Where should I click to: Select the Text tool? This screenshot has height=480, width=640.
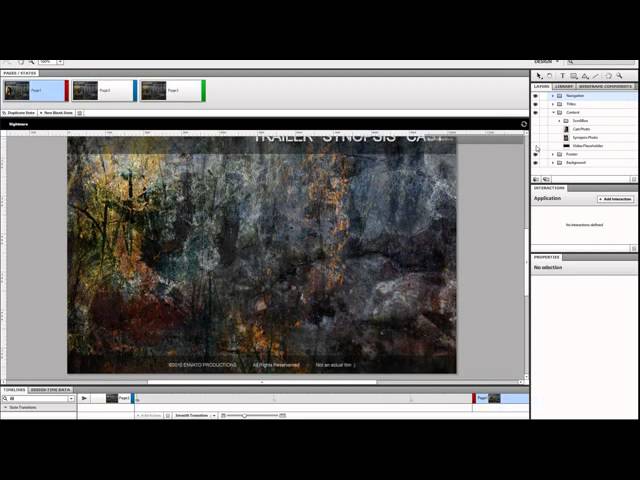tap(561, 76)
